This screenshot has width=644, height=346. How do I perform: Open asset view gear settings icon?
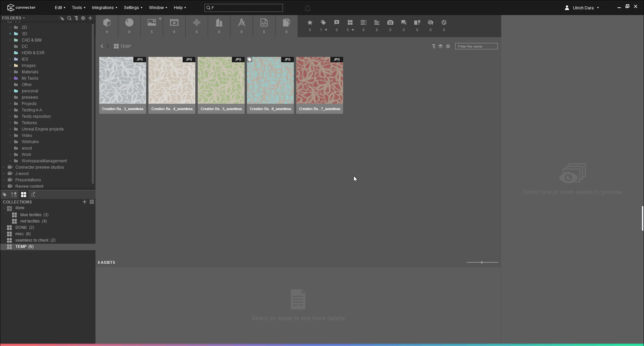[x=448, y=46]
